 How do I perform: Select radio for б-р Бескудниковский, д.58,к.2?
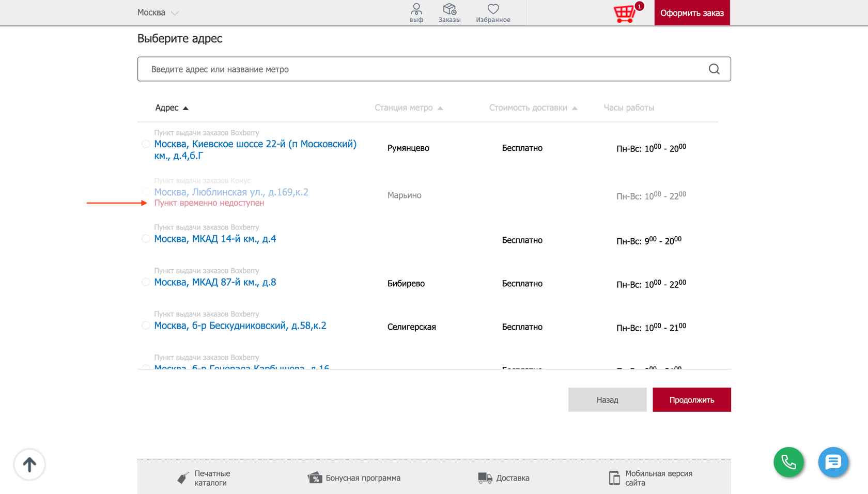coord(146,326)
